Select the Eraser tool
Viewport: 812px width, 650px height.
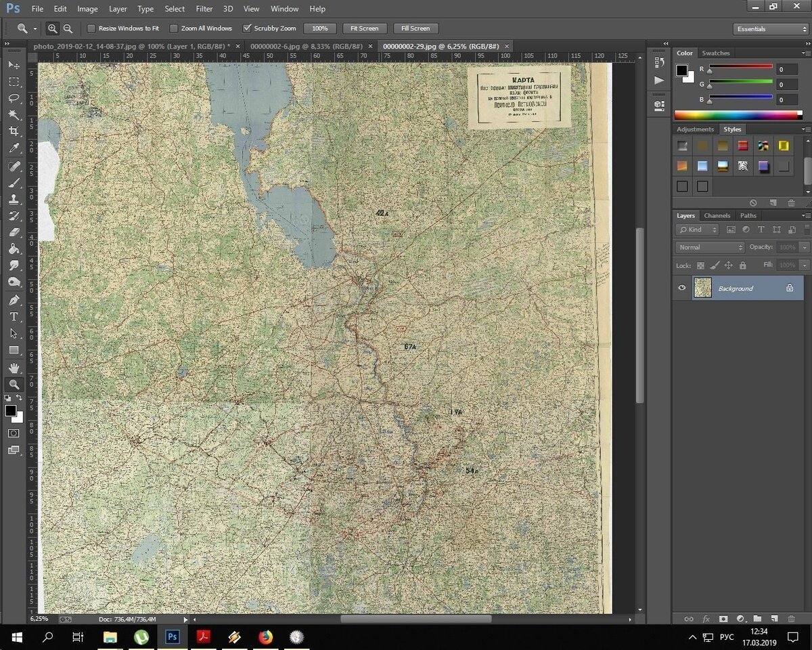click(x=14, y=232)
